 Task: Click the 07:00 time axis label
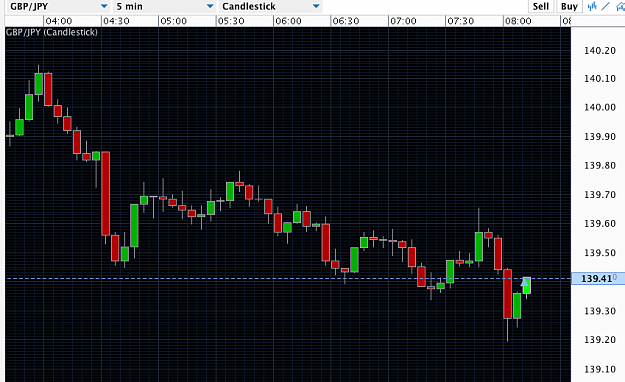click(403, 21)
